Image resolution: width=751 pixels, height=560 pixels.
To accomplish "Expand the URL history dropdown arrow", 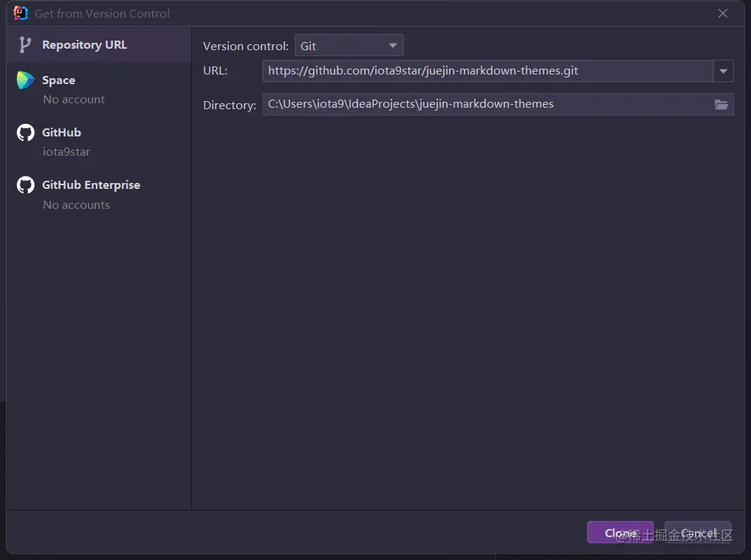I will (723, 71).
